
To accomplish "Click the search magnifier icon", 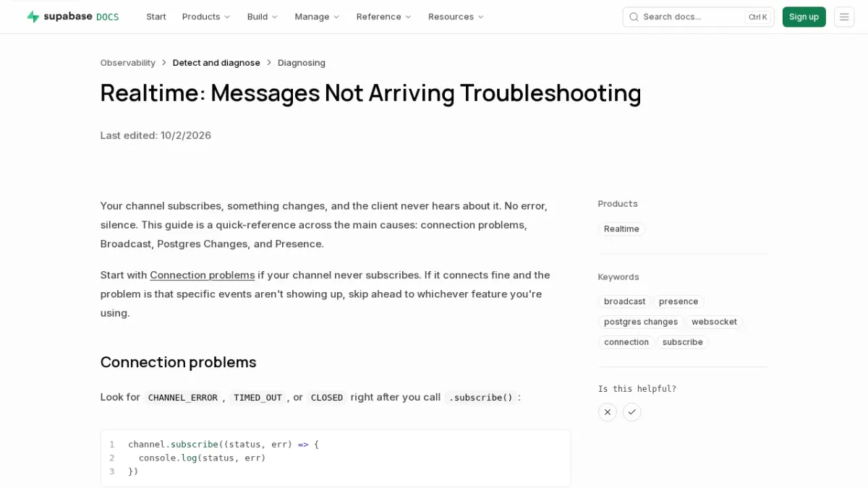I will (634, 17).
